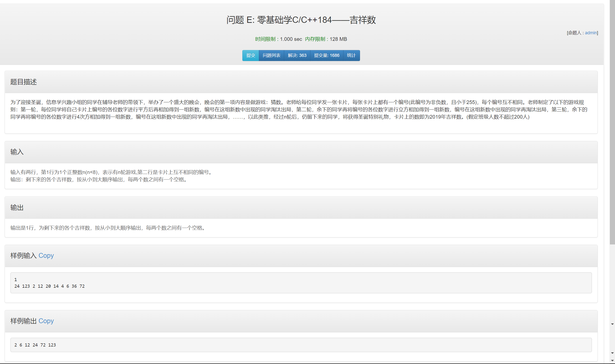This screenshot has height=364, width=615.
Task: Open the 提交量: 1686 submissions button
Action: 326,55
